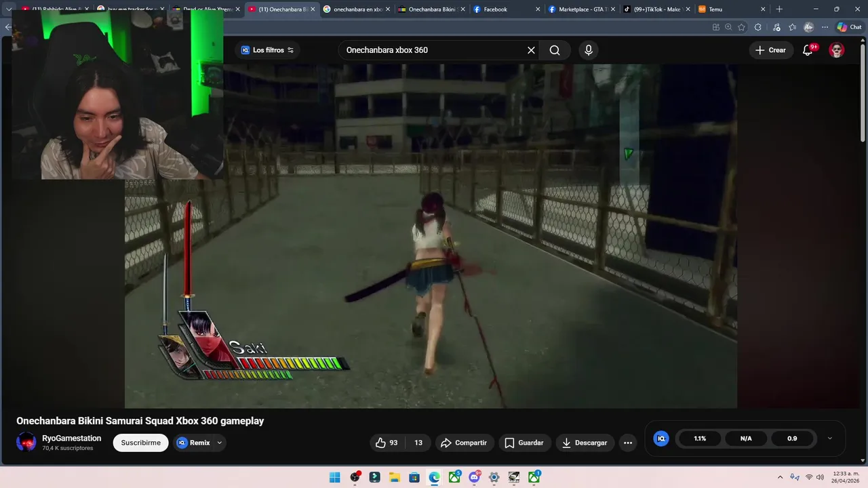Open RyoGamestation channel avatar
The image size is (868, 488).
(x=26, y=443)
